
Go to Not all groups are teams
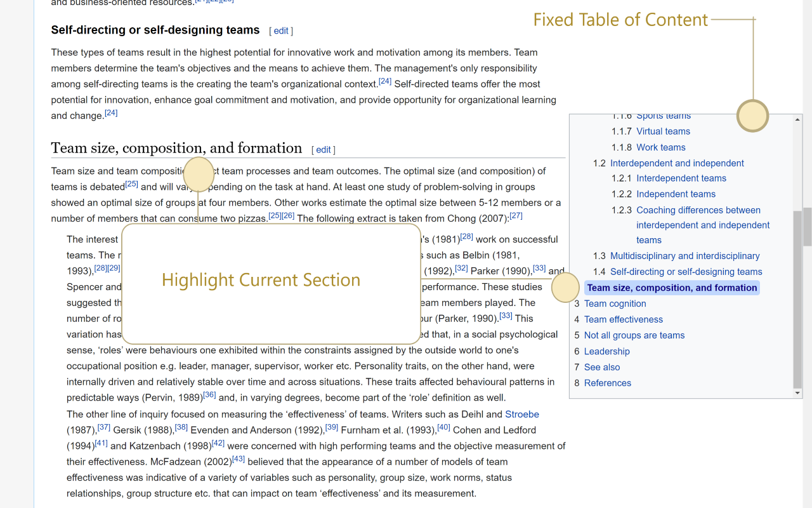tap(634, 335)
